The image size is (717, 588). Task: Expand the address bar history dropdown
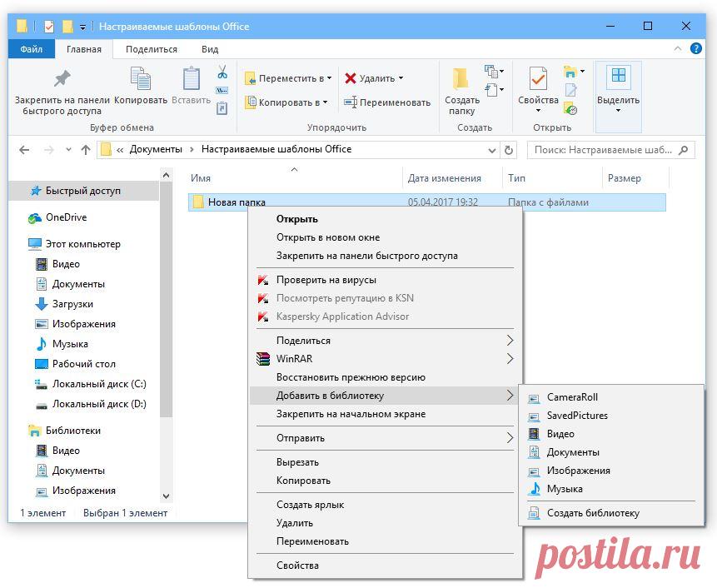click(x=492, y=150)
